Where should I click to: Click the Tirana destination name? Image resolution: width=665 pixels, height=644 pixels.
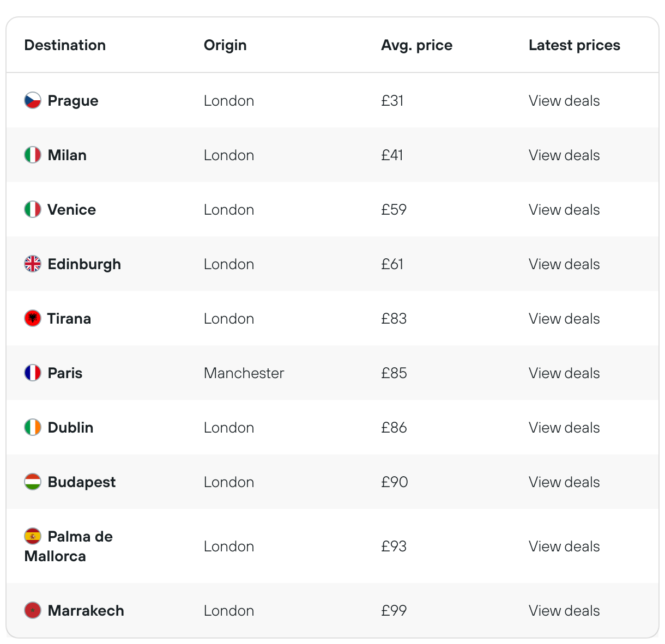(x=69, y=319)
